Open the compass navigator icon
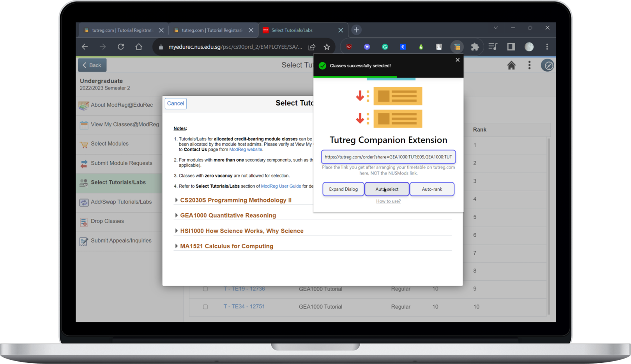The image size is (631, 364). coord(548,65)
